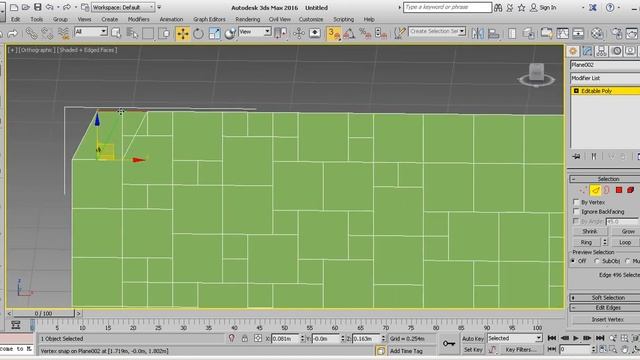
Task: Toggle Absolute/Offset transform type-in mode
Action: [258, 338]
